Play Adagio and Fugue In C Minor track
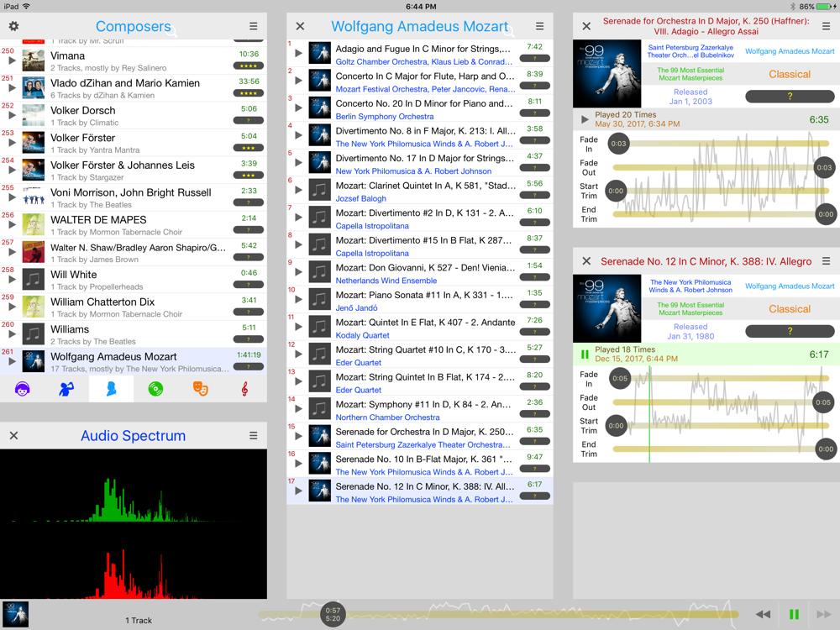Image resolution: width=840 pixels, height=630 pixels. (x=298, y=53)
